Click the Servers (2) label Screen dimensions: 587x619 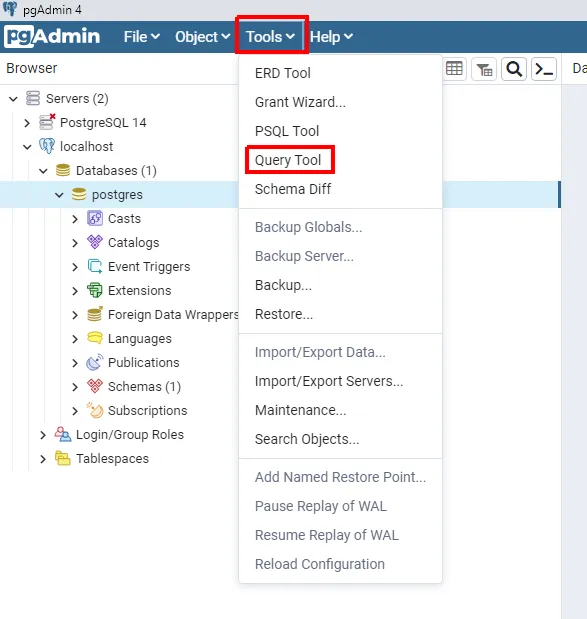pos(77,99)
